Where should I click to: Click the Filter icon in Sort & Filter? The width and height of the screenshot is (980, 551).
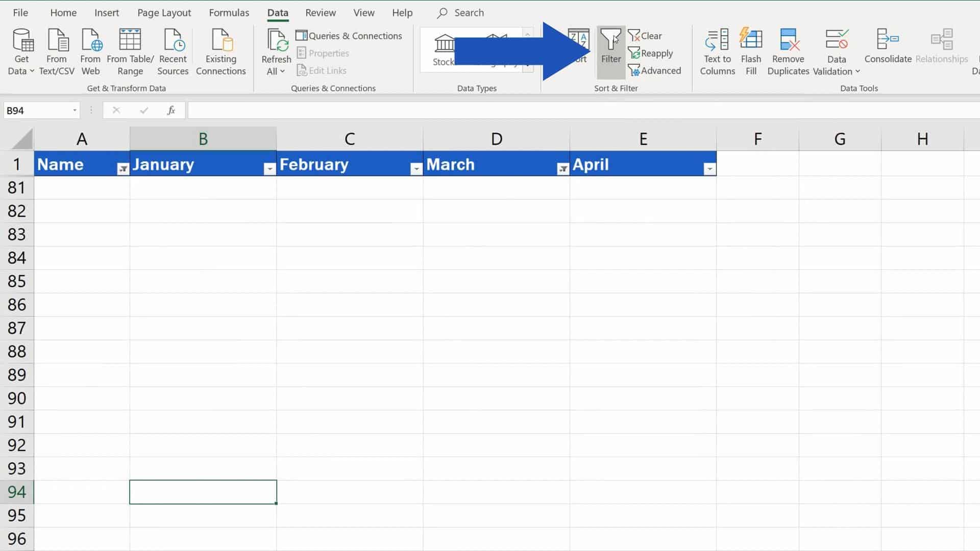point(610,48)
